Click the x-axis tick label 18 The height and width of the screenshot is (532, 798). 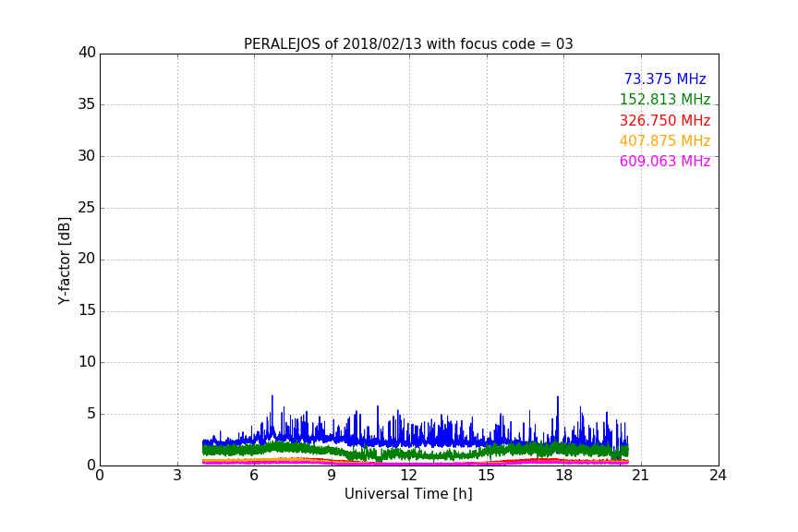click(563, 476)
